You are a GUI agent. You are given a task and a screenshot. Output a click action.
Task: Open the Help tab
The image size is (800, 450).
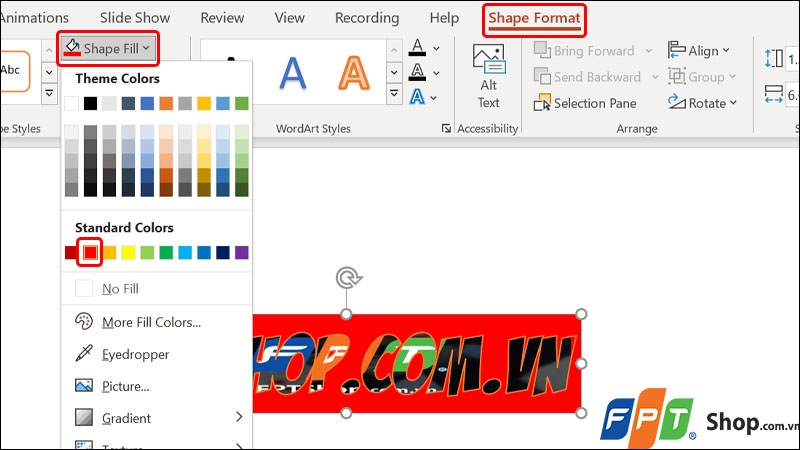444,18
